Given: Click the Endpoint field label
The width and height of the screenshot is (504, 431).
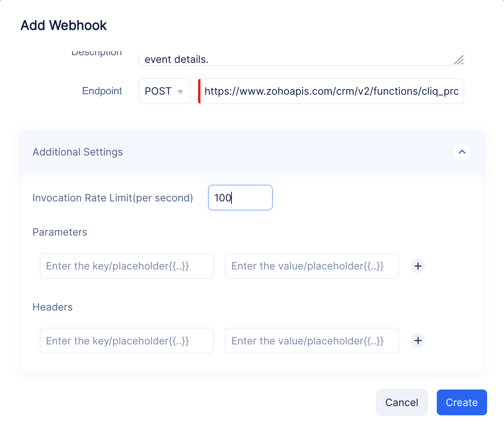Looking at the screenshot, I should (102, 91).
